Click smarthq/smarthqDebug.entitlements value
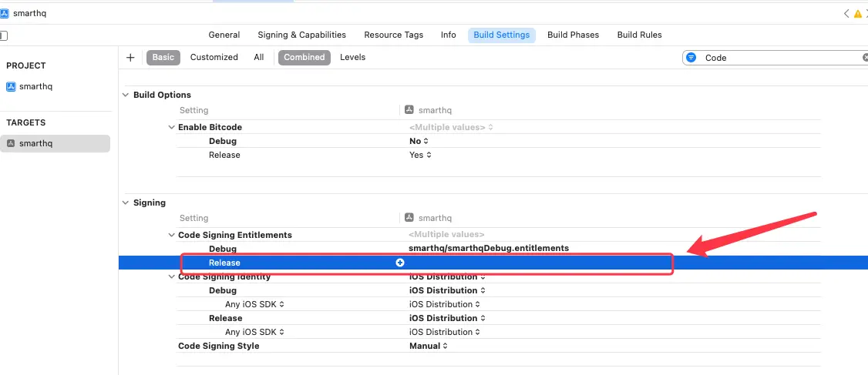This screenshot has height=375, width=868. pos(489,249)
